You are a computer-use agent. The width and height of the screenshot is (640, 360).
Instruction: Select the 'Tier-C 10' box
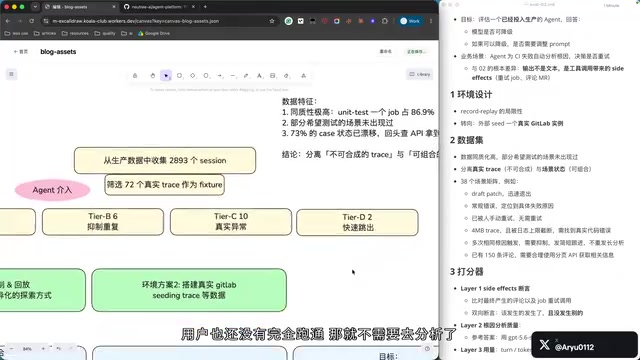tap(231, 222)
